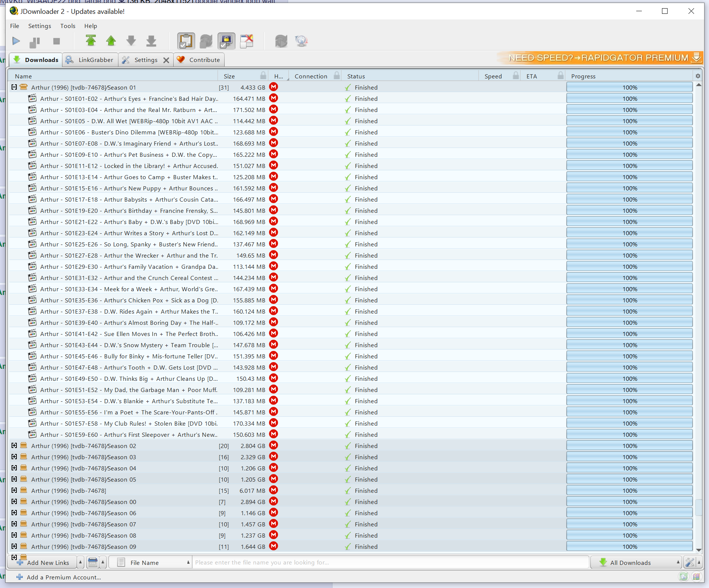Click the status bar link grabber icon
The image size is (709, 588).
point(696,577)
